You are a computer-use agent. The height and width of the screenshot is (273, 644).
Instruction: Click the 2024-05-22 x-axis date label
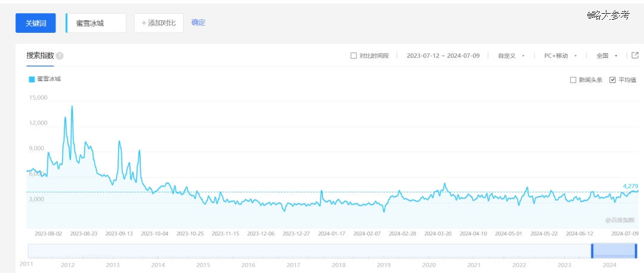[x=544, y=234]
